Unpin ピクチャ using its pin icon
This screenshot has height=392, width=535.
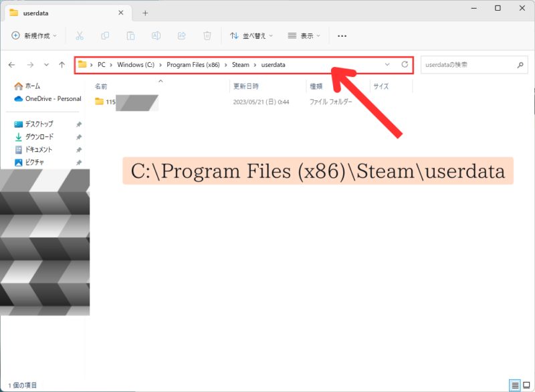coord(79,163)
